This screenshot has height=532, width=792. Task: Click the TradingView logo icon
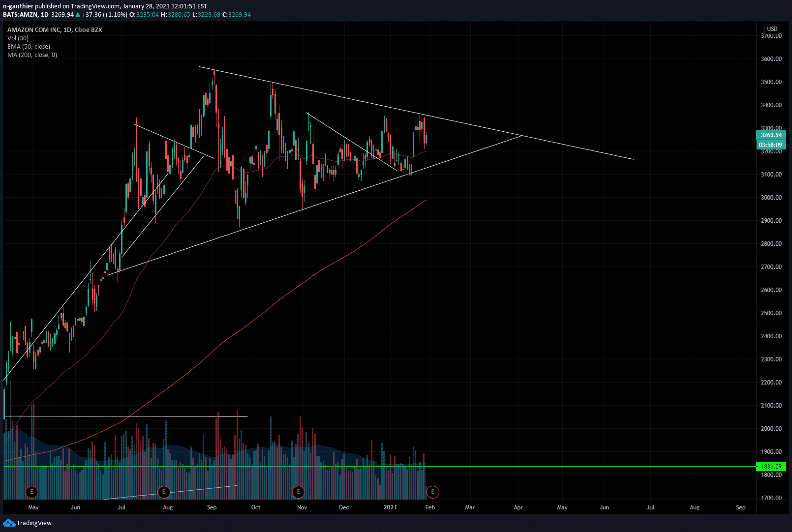[x=9, y=523]
